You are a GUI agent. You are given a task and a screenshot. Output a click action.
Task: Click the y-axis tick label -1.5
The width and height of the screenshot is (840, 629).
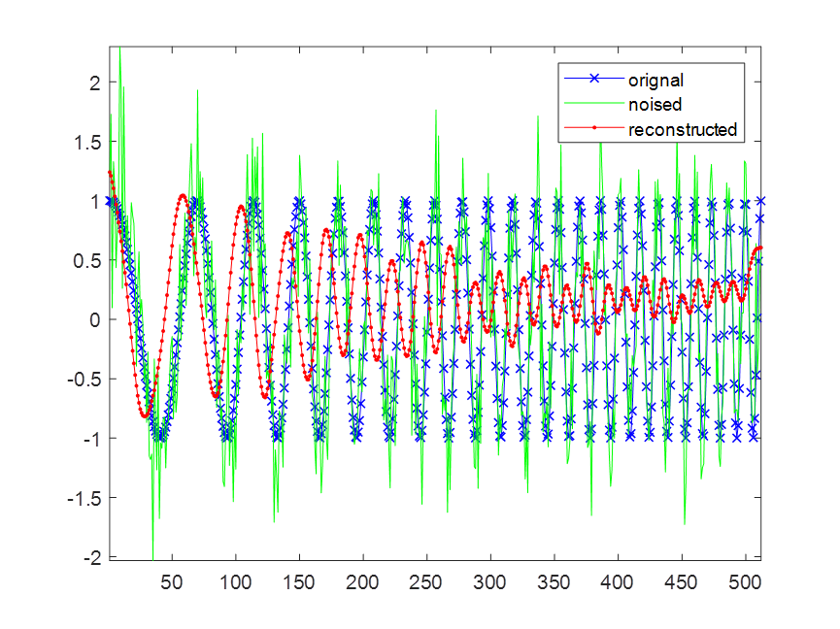pyautogui.click(x=84, y=498)
